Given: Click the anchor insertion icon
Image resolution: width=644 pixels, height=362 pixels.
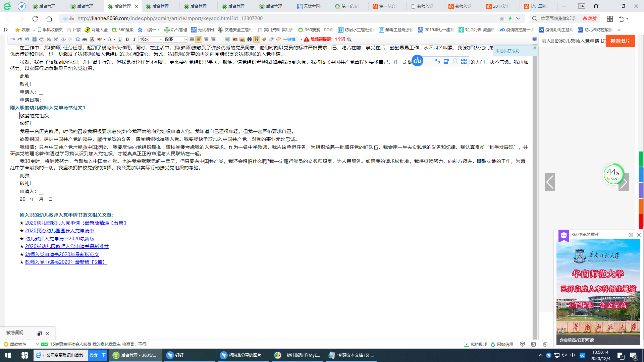Looking at the screenshot, I should pos(63,39).
